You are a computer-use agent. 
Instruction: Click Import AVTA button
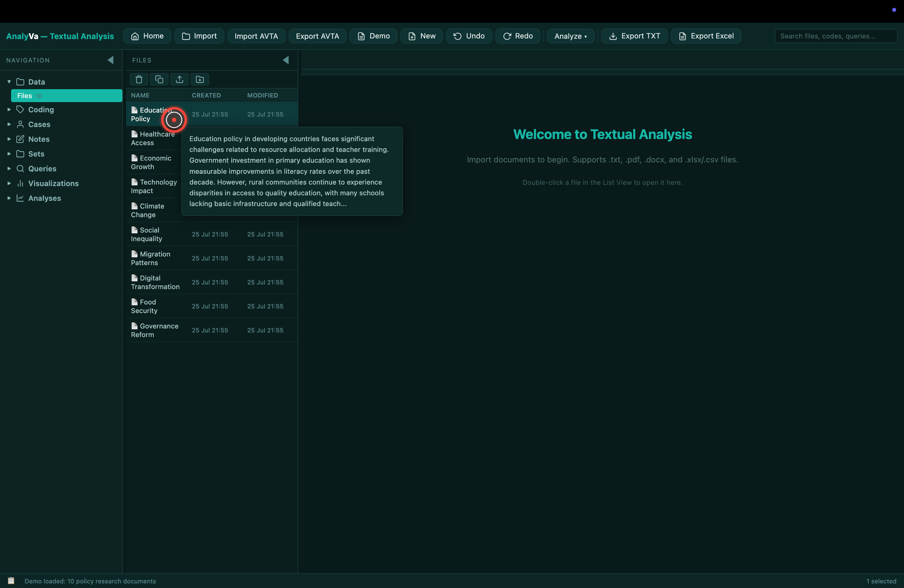[x=256, y=36]
